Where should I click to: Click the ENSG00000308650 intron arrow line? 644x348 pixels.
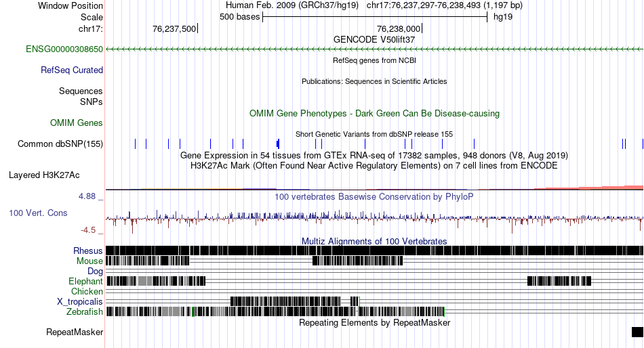375,49
